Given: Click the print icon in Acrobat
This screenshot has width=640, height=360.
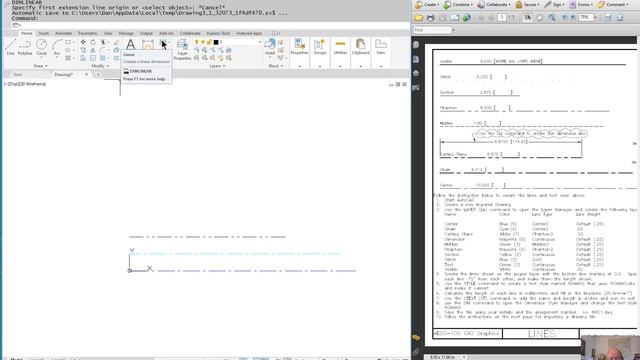Looking at the screenshot, I should point(430,18).
